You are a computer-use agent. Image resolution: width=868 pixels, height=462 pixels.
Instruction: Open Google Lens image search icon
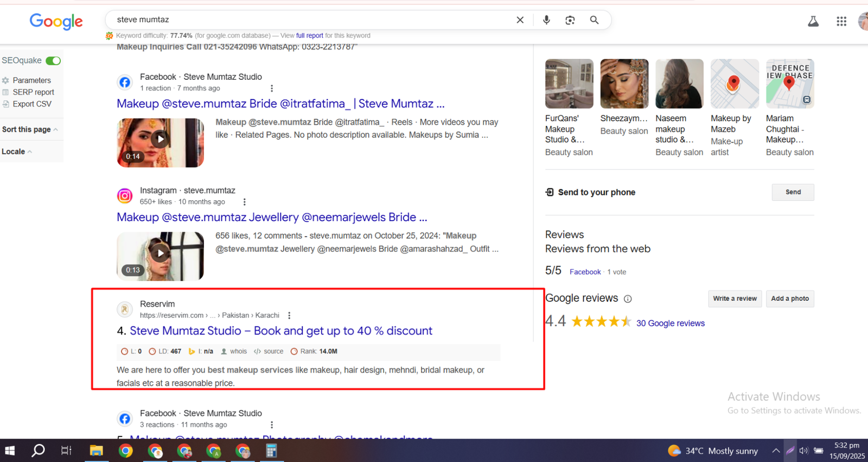click(x=570, y=20)
